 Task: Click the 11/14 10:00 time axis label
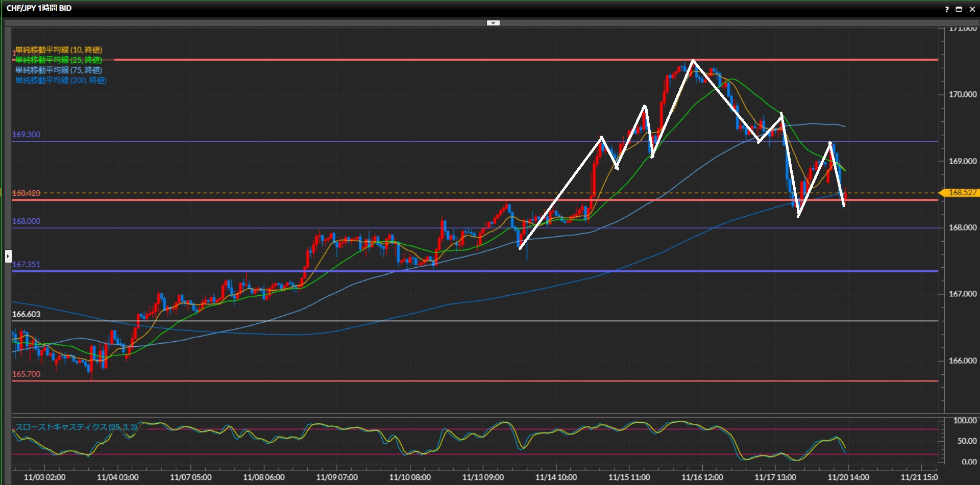(x=556, y=477)
